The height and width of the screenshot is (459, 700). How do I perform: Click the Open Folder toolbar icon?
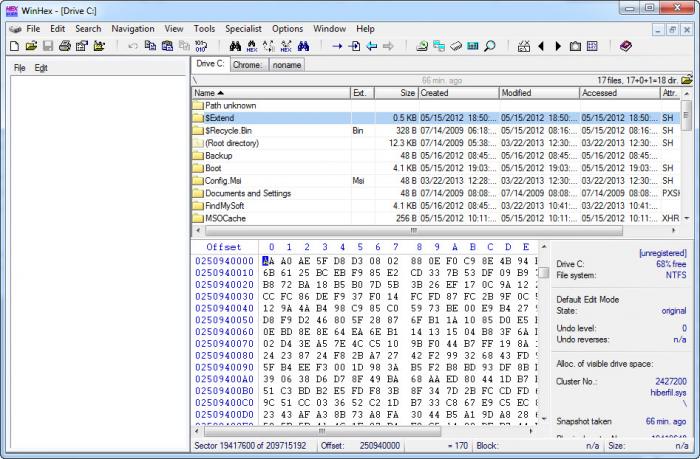[99, 46]
